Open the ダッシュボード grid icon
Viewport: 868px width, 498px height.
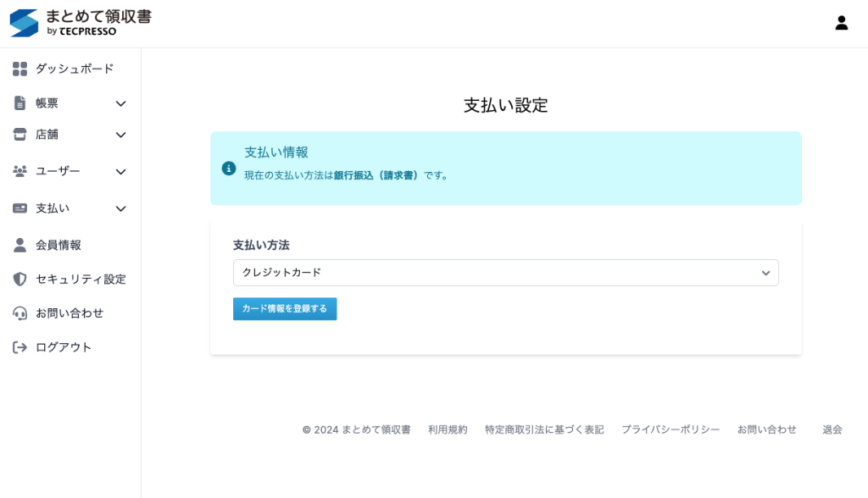coord(19,69)
